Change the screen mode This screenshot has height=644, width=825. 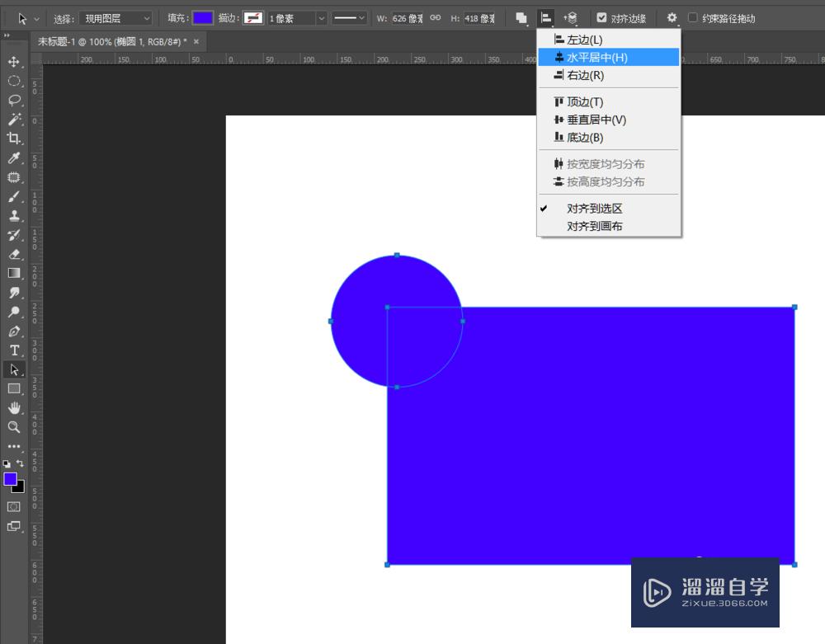[x=14, y=526]
